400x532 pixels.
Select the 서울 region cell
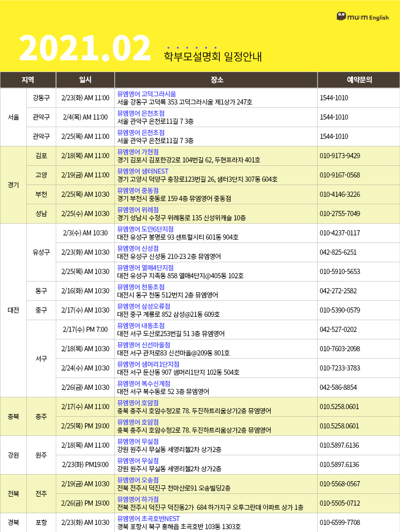13,117
